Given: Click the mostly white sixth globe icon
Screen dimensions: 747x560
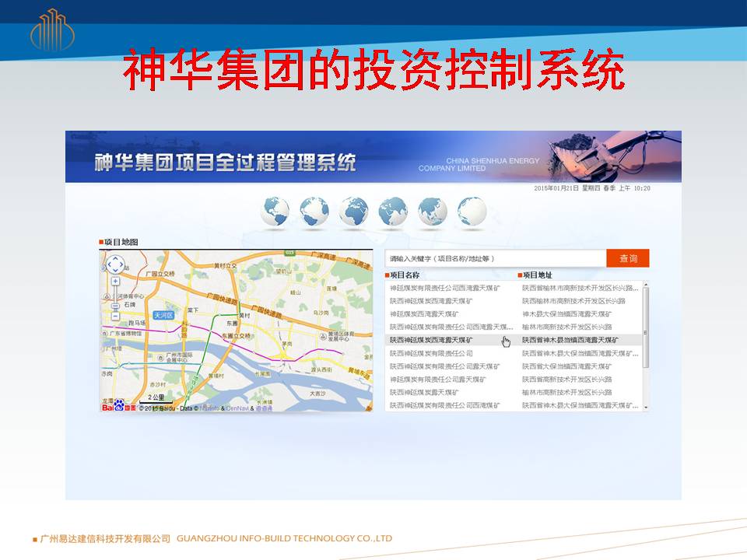Looking at the screenshot, I should point(472,211).
